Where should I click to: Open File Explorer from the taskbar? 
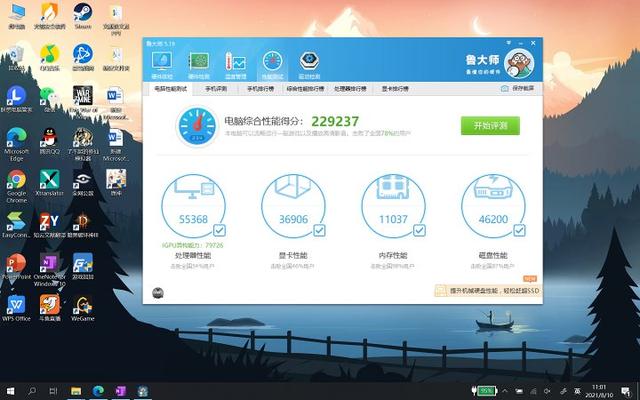click(76, 391)
